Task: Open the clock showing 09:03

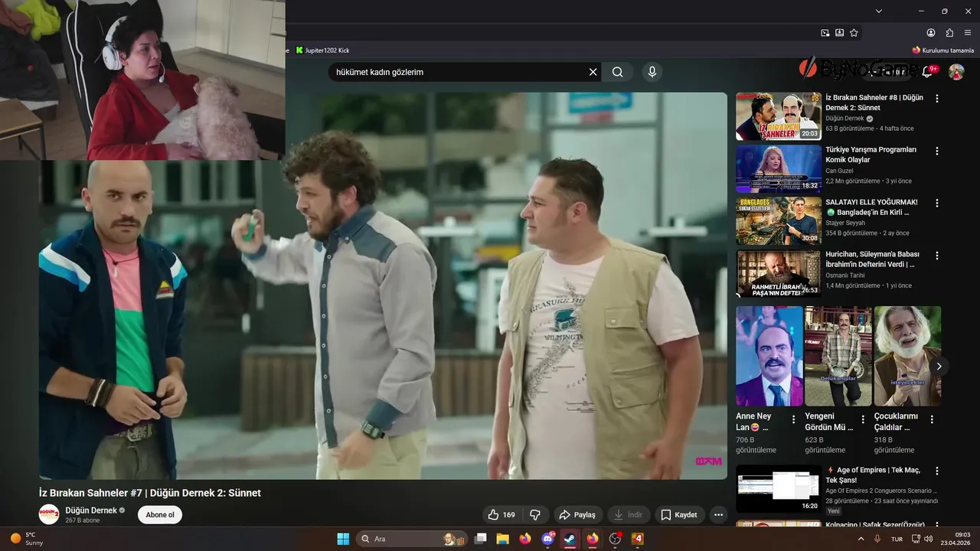Action: tap(955, 539)
